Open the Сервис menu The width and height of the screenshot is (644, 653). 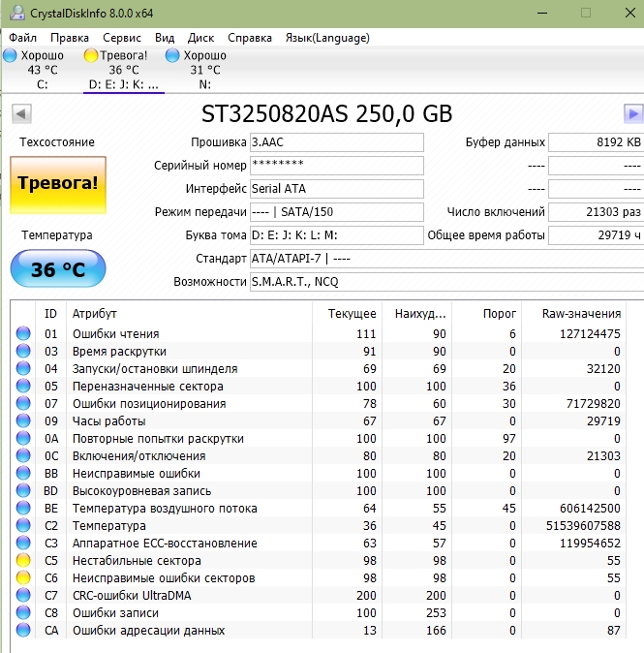(x=121, y=38)
